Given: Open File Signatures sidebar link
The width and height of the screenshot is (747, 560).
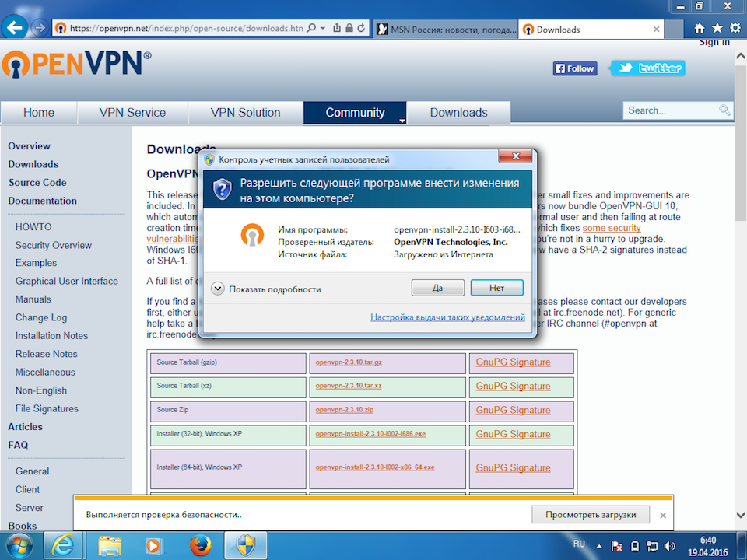Looking at the screenshot, I should tap(47, 408).
